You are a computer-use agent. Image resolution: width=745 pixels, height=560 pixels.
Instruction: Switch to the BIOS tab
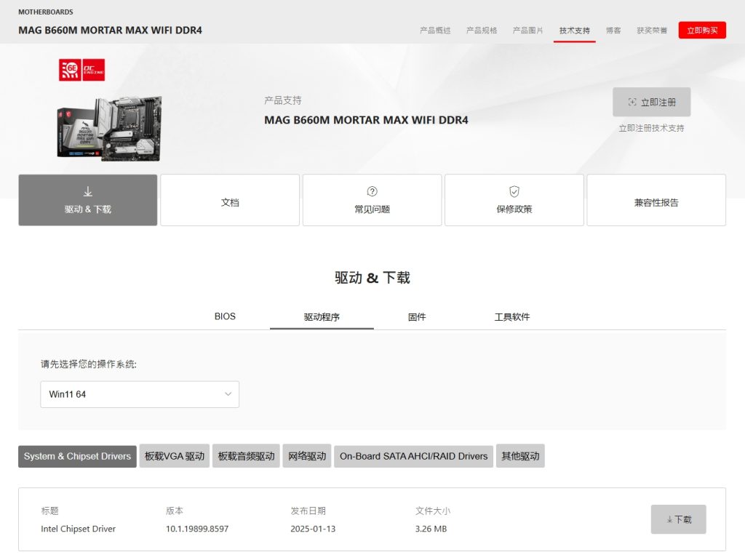coord(225,316)
